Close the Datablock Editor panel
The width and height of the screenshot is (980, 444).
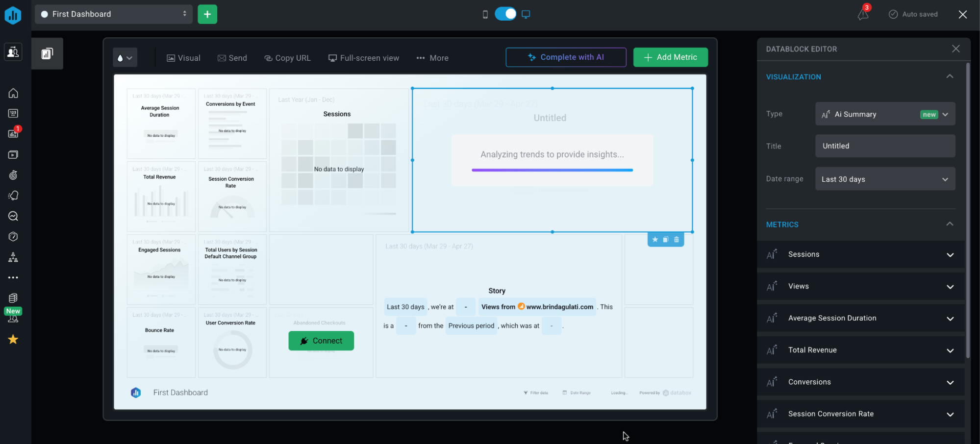point(955,49)
